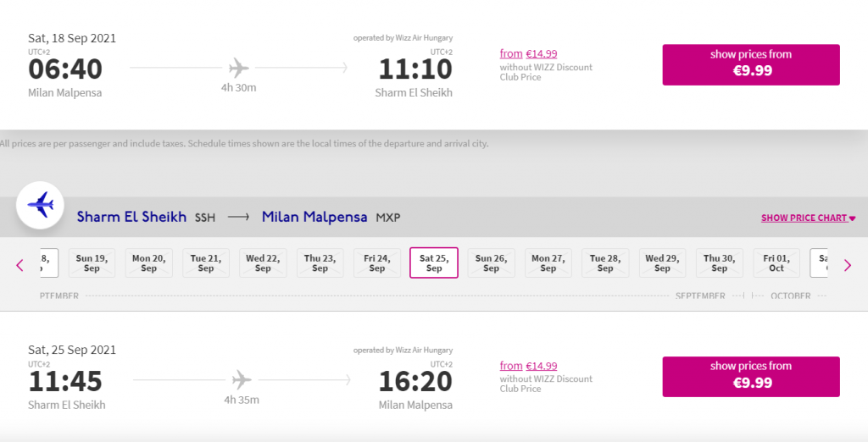Click next dates right arrow
Screen dimensions: 868x442
pyautogui.click(x=847, y=265)
